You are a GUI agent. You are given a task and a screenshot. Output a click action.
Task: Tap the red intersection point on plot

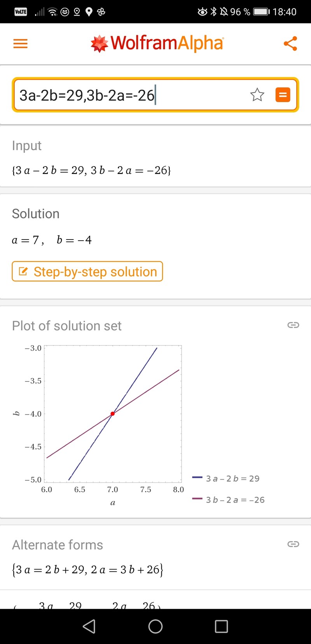[x=113, y=414]
